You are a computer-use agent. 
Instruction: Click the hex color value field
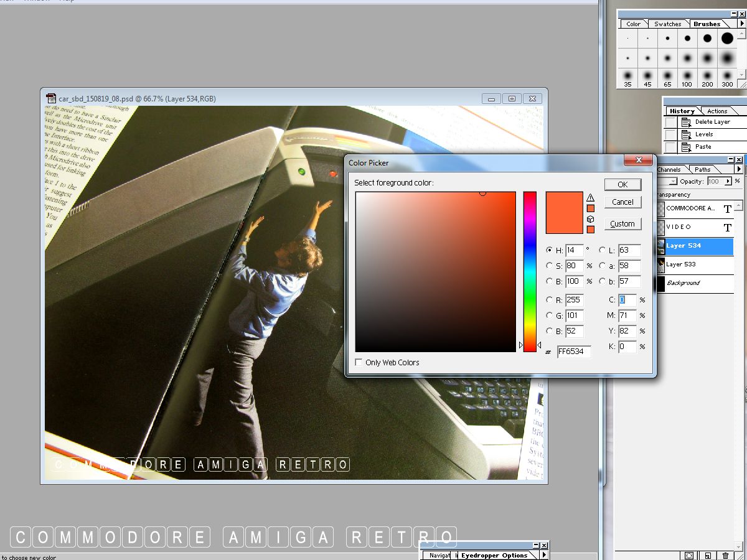tap(573, 352)
